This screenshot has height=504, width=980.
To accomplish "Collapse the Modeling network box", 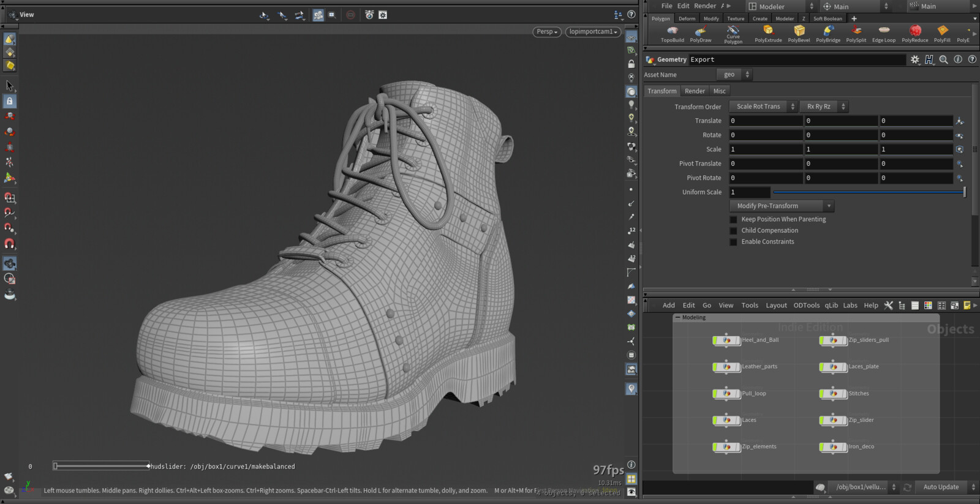I will tap(677, 317).
